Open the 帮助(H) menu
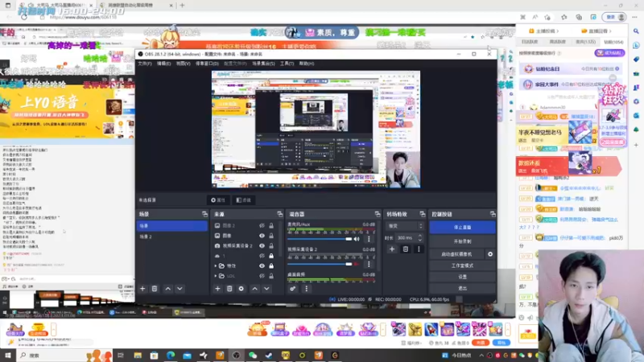Viewport: 644px width, 362px height. tap(307, 64)
